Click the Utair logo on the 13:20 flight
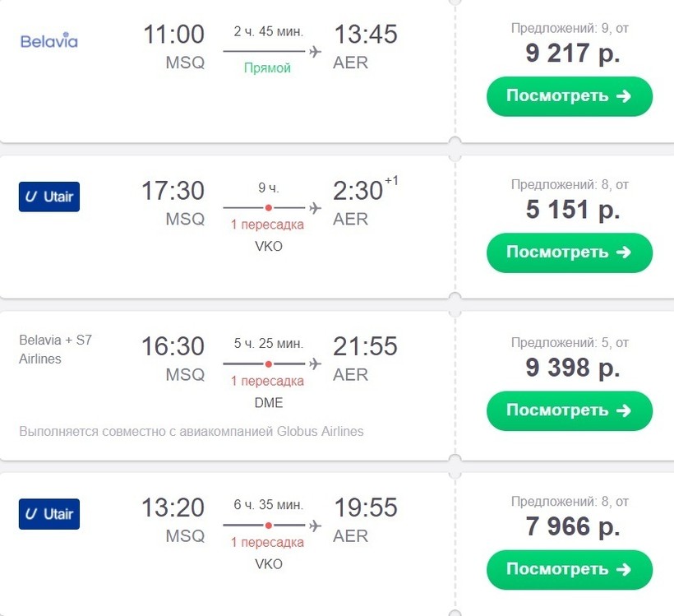 coord(49,514)
